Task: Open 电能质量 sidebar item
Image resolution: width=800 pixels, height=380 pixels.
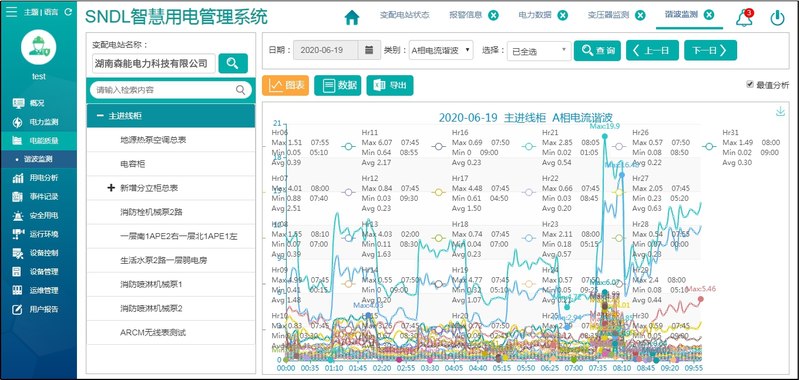Action: 38,141
